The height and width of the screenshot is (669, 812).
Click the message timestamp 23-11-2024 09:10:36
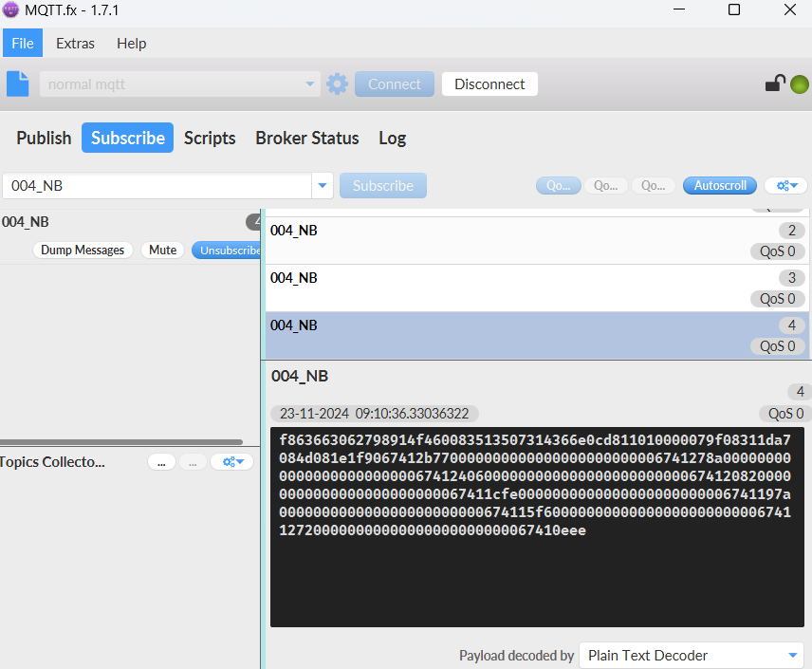(x=375, y=414)
